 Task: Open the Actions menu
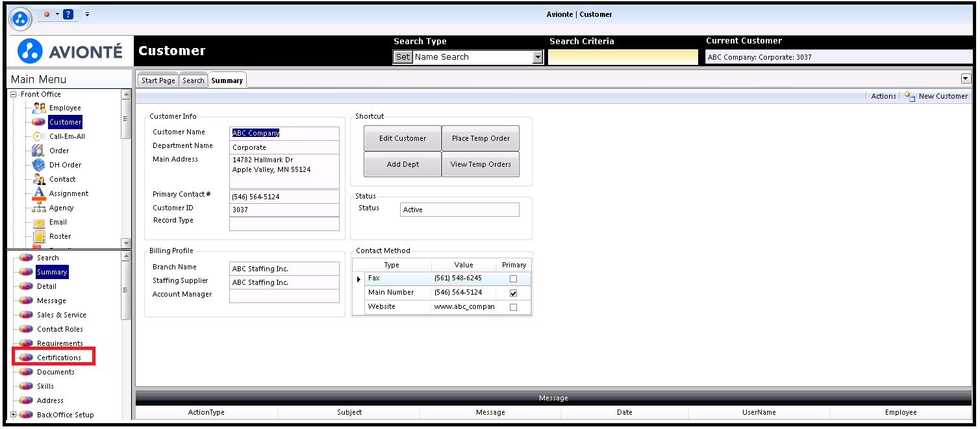[883, 96]
